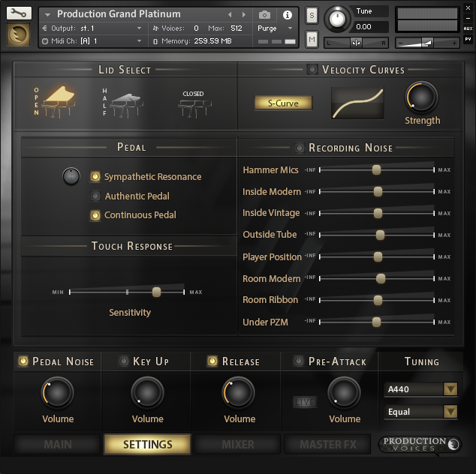Viewport: 476px width, 474px height.
Task: Adjust the Room Ribbon noise slider
Action: [377, 300]
